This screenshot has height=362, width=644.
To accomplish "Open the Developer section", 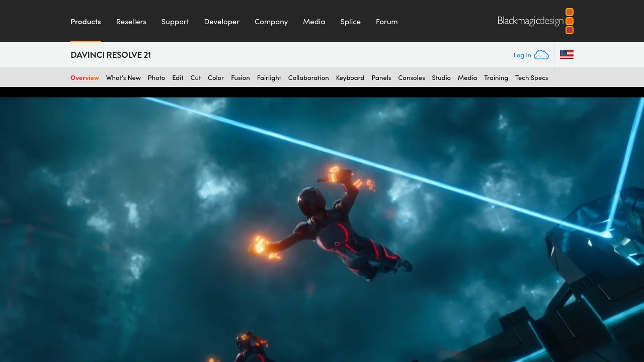I will [x=222, y=22].
